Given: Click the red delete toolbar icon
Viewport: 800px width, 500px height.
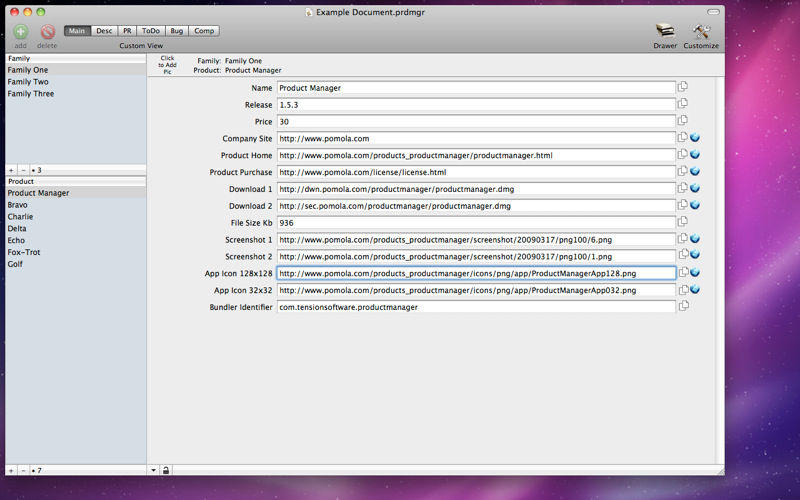Looking at the screenshot, I should pos(47,32).
